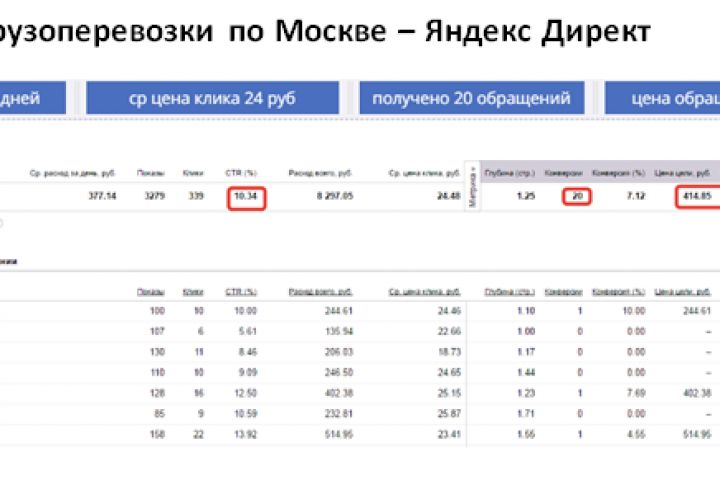Image resolution: width=720 pixels, height=480 pixels.
Task: Collapse the vertical Метрика panel tab
Action: [x=473, y=186]
